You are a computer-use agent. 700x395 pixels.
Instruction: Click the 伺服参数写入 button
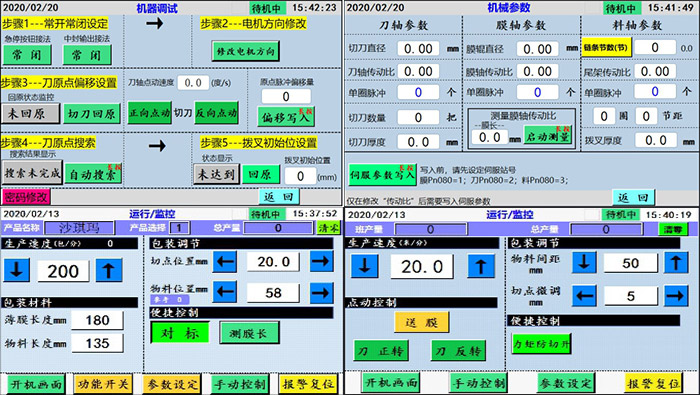(382, 175)
